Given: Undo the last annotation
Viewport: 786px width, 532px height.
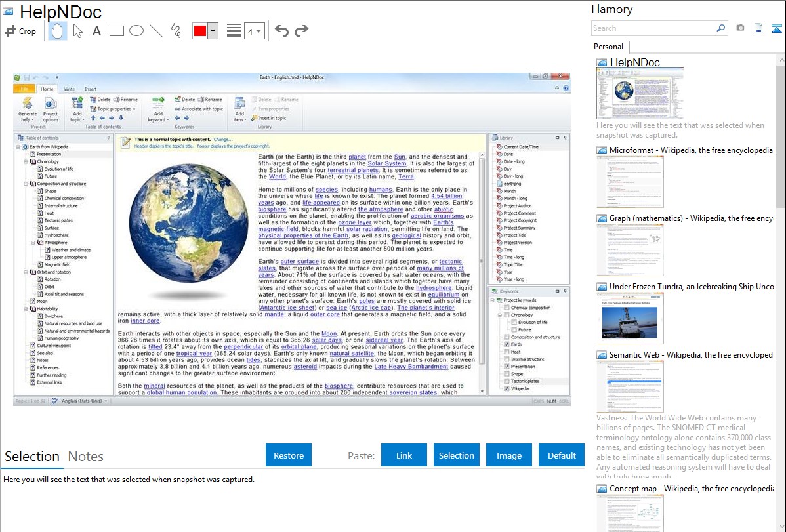Looking at the screenshot, I should (x=281, y=31).
